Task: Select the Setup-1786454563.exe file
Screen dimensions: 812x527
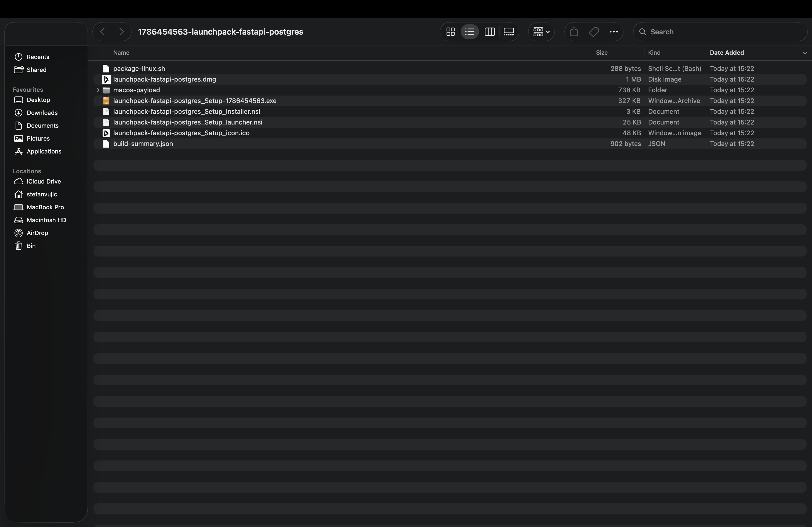Action: [450, 101]
